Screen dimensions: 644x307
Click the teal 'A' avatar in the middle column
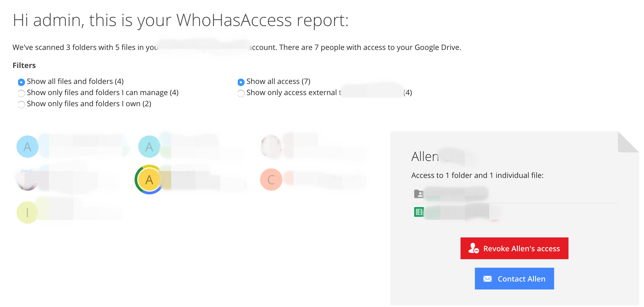[x=149, y=147]
